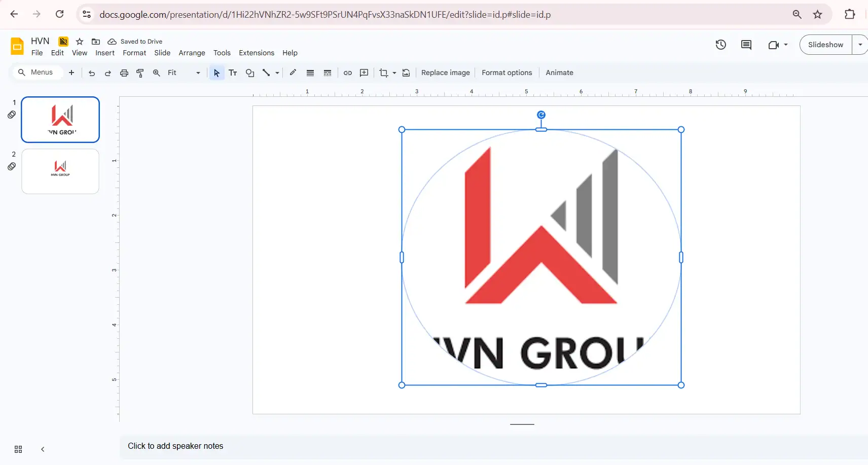
Task: Open the Zoom Fit dropdown
Action: click(x=198, y=73)
